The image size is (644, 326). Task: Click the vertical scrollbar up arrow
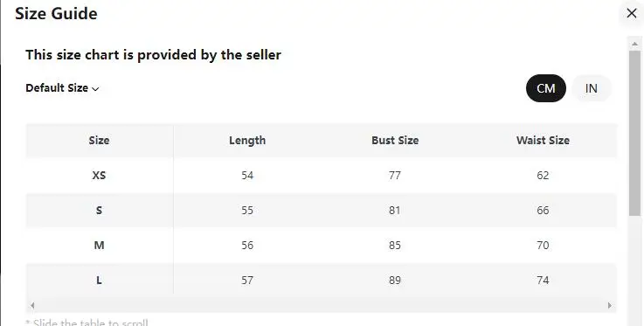635,44
